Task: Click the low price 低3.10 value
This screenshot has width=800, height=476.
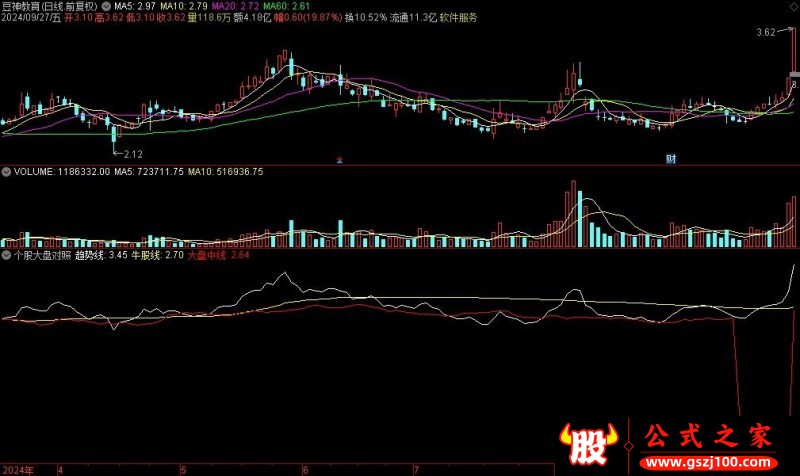Action: [x=140, y=18]
